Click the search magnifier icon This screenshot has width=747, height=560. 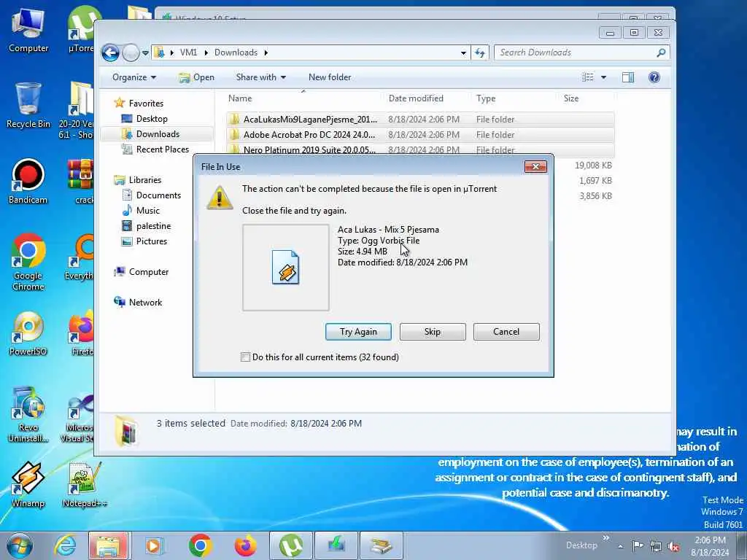point(661,52)
